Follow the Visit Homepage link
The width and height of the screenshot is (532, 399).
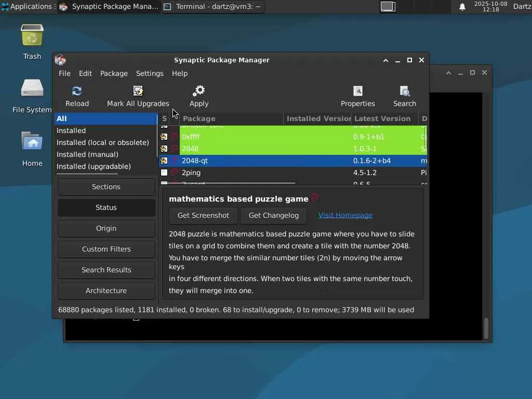tap(345, 215)
